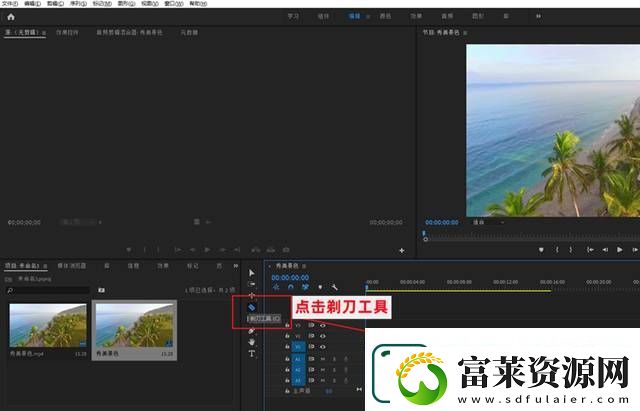Screen dimensions: 640x411
Task: Switch to the Metadata tab
Action: [189, 32]
